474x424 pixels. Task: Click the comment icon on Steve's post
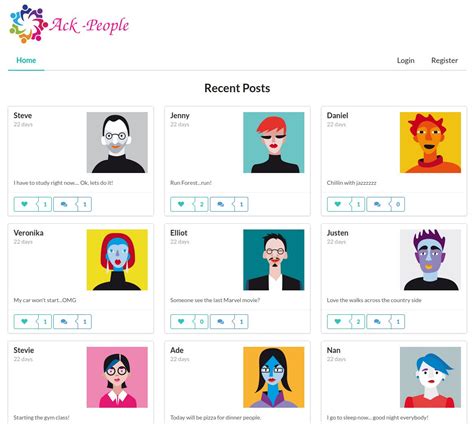coord(64,204)
